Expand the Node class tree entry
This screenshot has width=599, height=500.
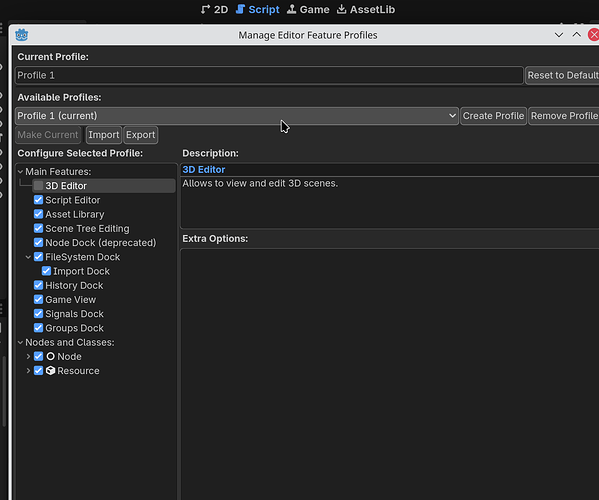(28, 356)
